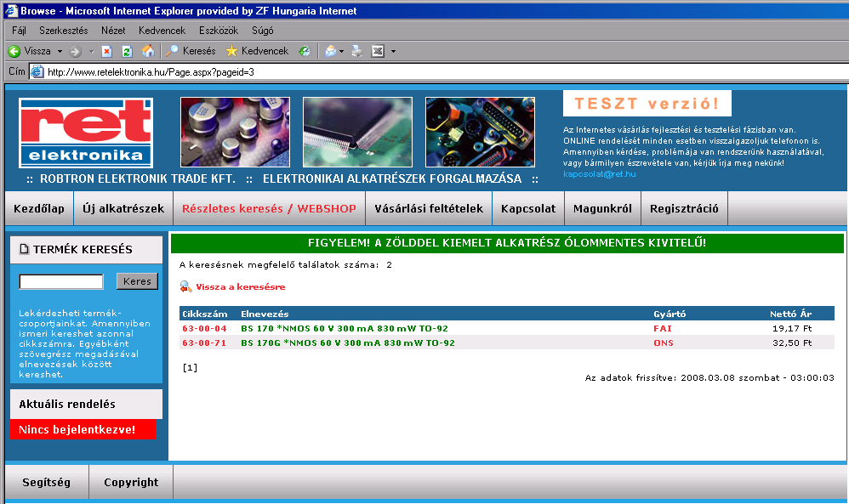Stop page loading with red X icon

click(x=106, y=51)
